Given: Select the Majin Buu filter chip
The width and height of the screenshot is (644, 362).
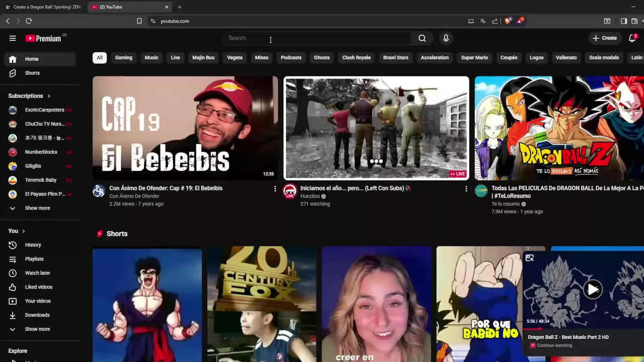Looking at the screenshot, I should 203,58.
